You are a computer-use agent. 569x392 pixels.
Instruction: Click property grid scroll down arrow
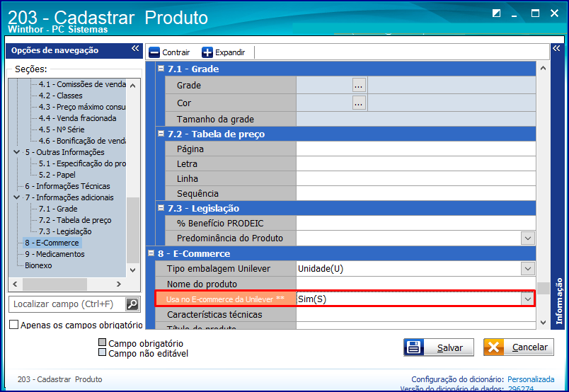point(544,323)
